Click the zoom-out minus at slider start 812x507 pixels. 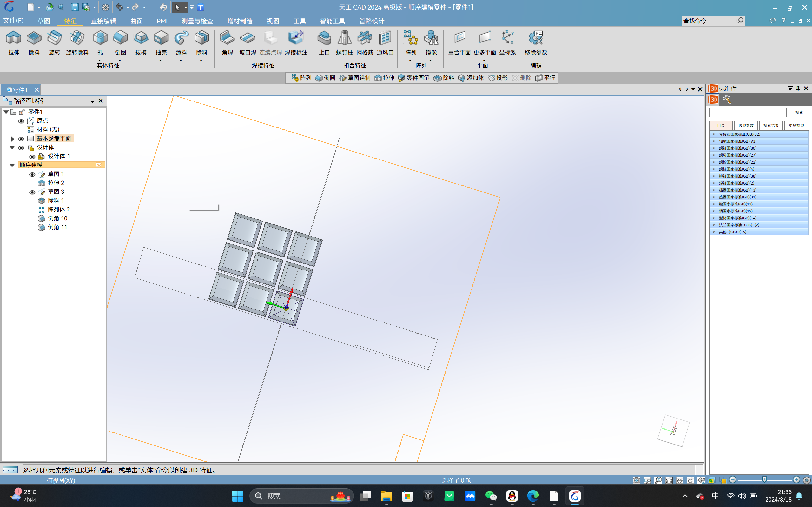click(x=733, y=480)
